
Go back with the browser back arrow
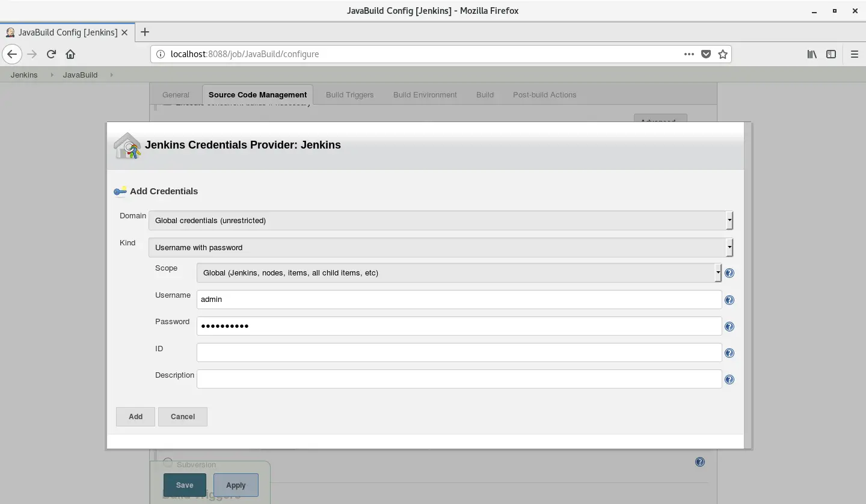click(x=12, y=54)
